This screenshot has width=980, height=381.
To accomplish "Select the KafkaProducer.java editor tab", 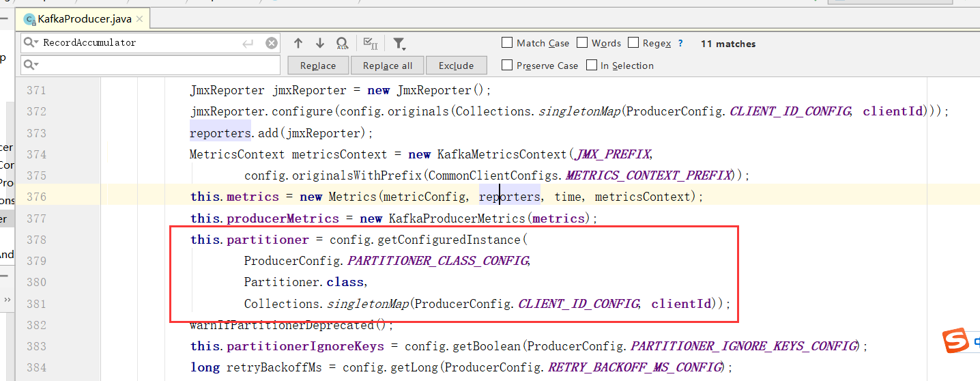I will 84,19.
